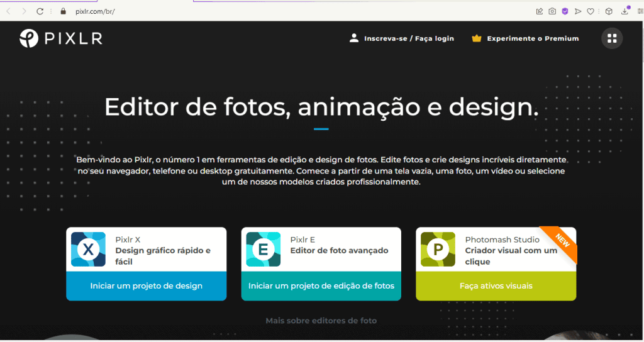Click the pinboard icon in browser toolbar
Screen dimensions: 644x342
[x=540, y=11]
